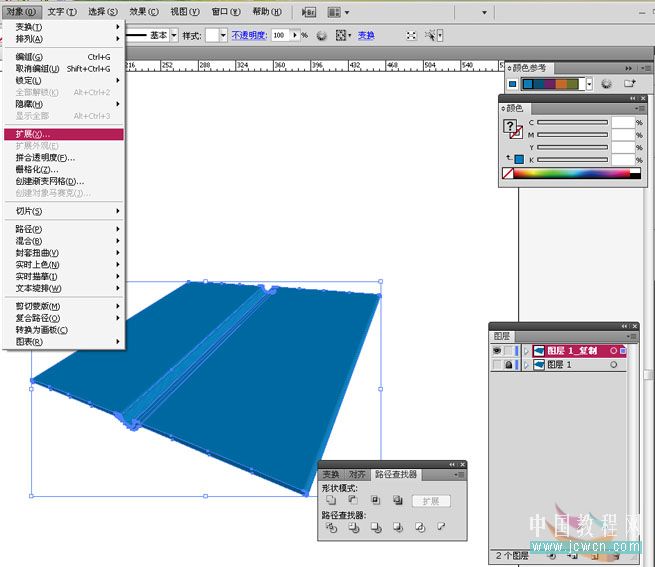Click Trim pathfinder icon
Viewport: 655px width, 567px height.
[354, 528]
